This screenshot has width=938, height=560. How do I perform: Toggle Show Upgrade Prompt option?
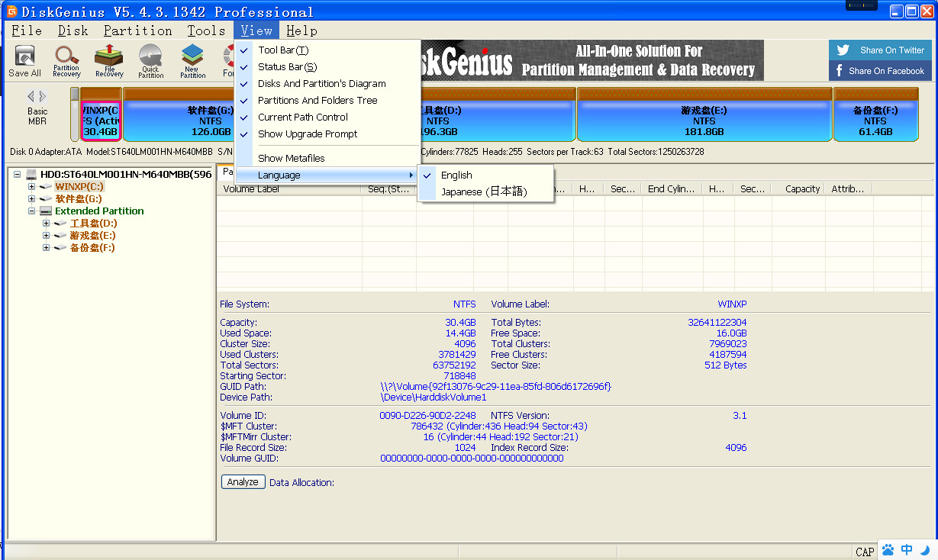308,134
